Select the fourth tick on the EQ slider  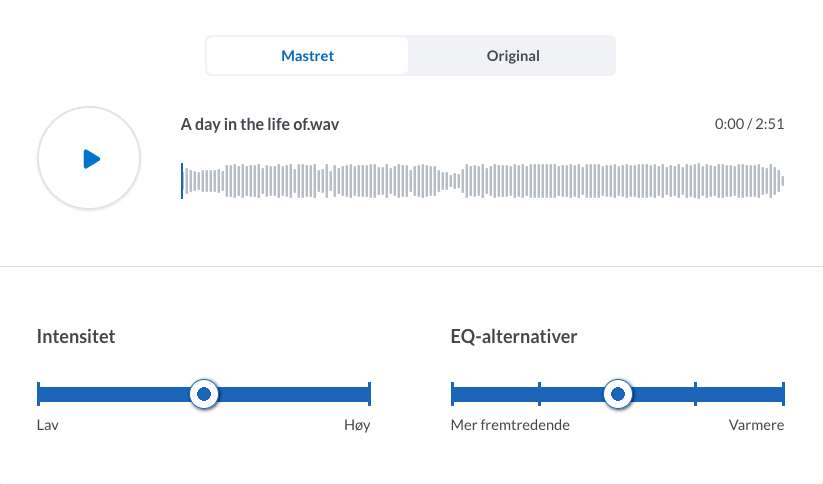pos(695,395)
